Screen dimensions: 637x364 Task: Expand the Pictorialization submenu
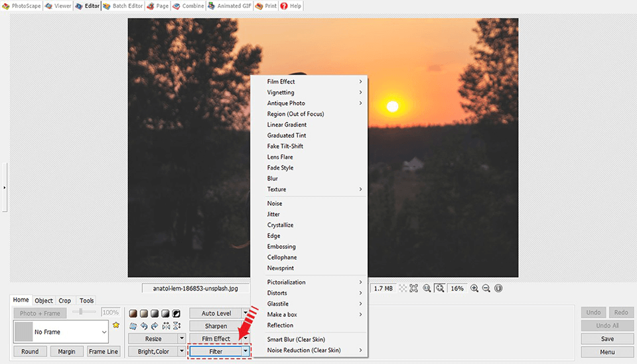pos(309,282)
